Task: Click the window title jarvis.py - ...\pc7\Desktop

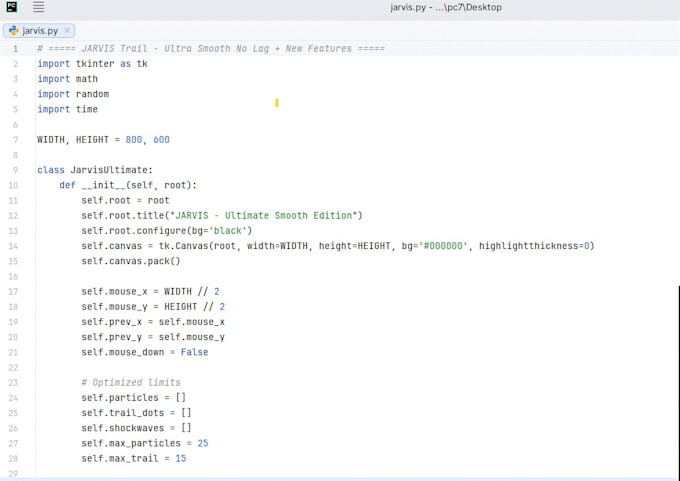Action: coord(446,7)
